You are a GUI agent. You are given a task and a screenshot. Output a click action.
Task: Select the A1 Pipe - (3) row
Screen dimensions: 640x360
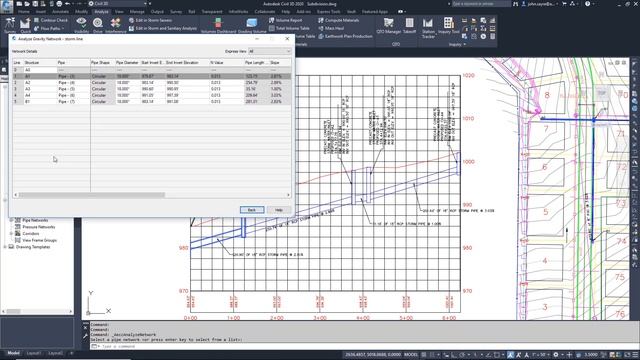click(151, 76)
